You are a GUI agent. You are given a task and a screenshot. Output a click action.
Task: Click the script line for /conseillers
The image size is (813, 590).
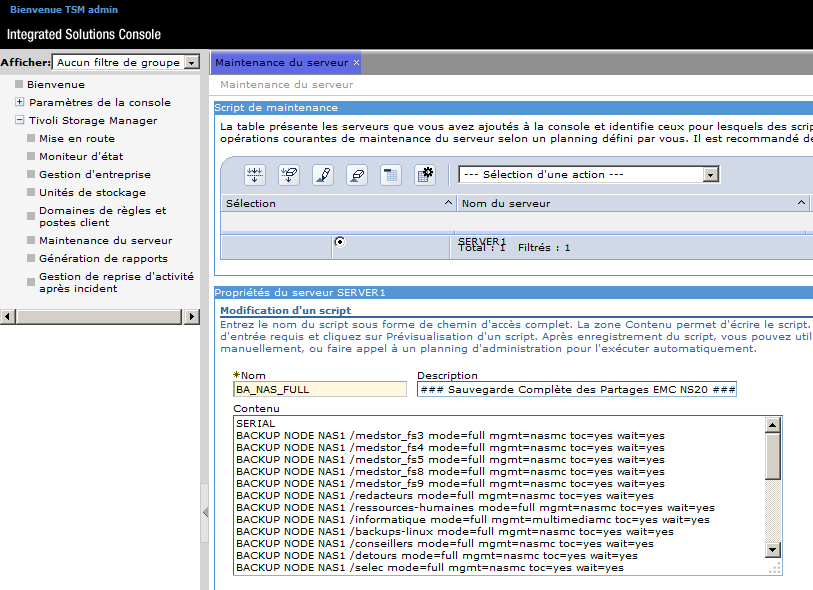tap(445, 543)
